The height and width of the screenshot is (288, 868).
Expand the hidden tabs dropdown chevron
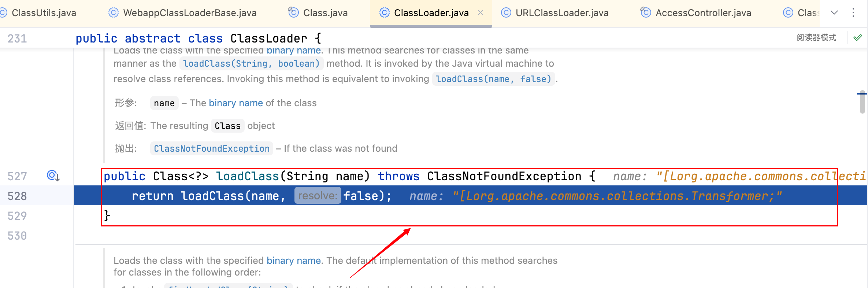point(834,13)
